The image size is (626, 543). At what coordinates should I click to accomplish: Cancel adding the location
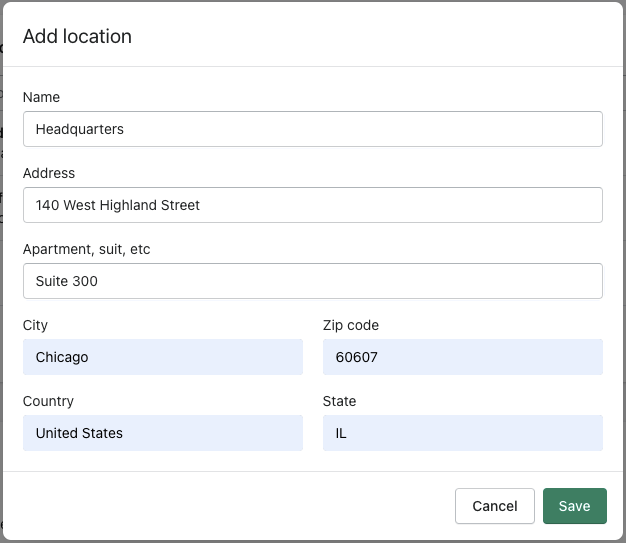[494, 506]
